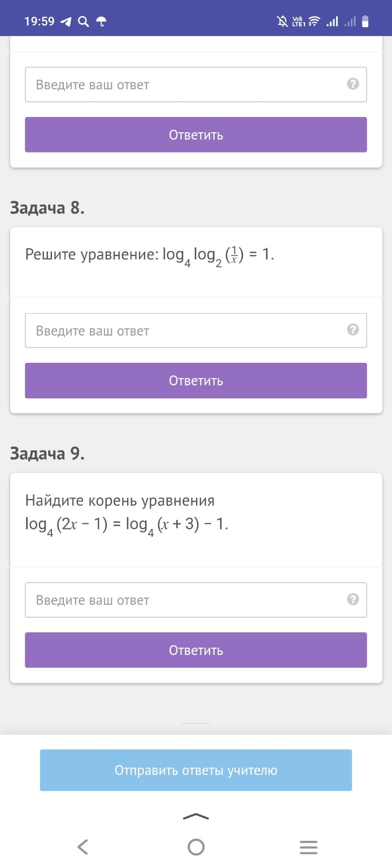Open the hint icon beside Задача 9 answer field
The width and height of the screenshot is (392, 868).
(353, 600)
